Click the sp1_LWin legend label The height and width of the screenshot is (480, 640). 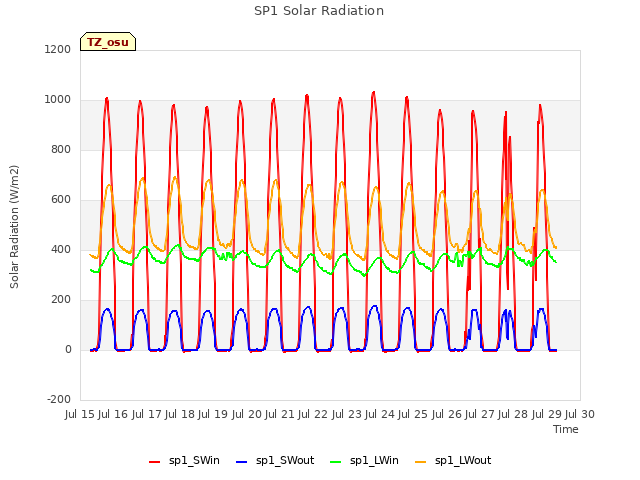[374, 461]
